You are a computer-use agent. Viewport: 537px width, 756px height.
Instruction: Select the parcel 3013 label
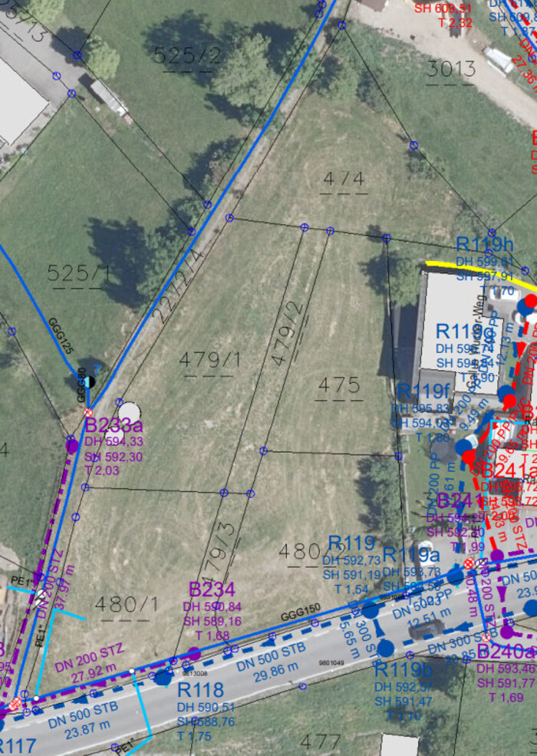click(x=451, y=69)
